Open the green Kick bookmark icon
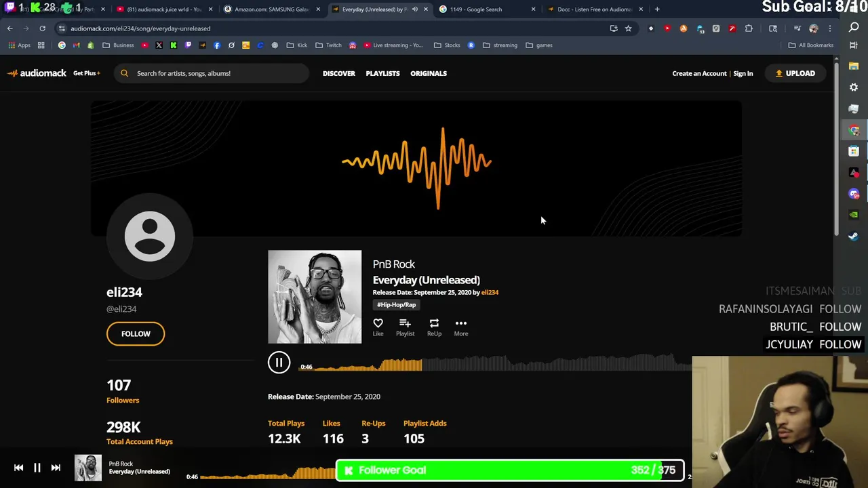Screen dimensions: 868x488 [x=174, y=45]
